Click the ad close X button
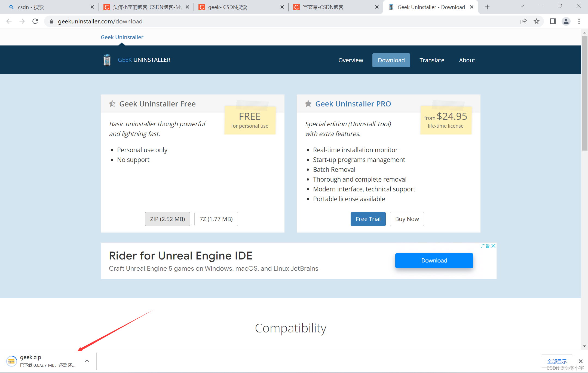Viewport: 588px width, 373px height. pyautogui.click(x=493, y=246)
